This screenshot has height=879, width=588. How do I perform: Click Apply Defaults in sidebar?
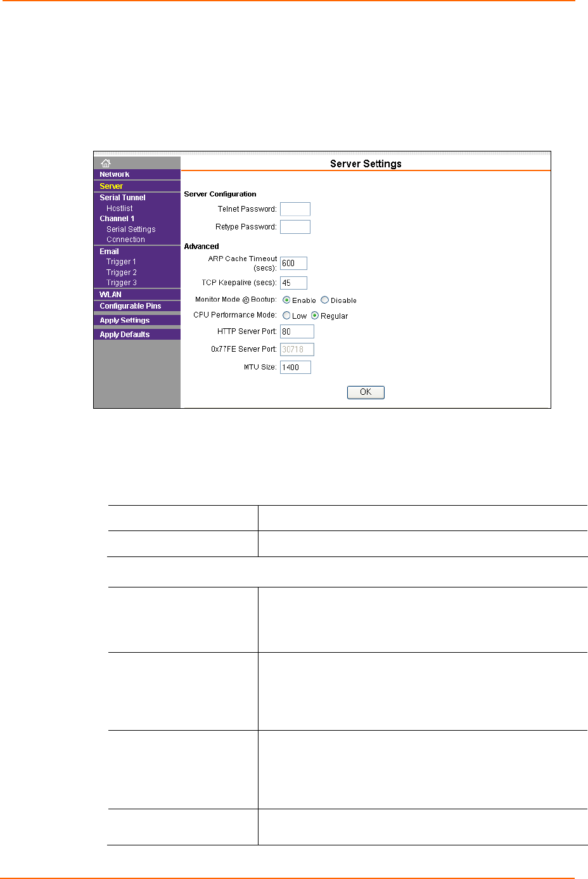pos(124,335)
